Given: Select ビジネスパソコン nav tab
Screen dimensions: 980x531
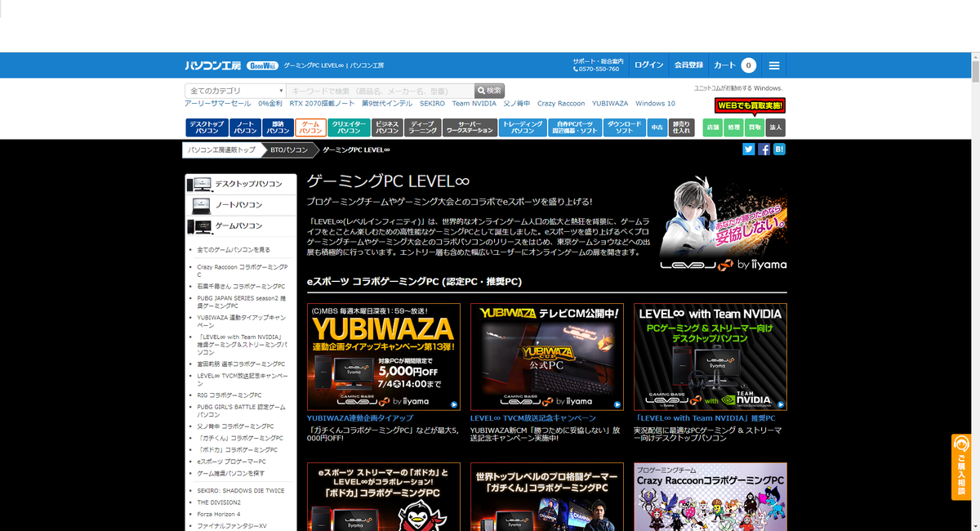Looking at the screenshot, I should [387, 127].
